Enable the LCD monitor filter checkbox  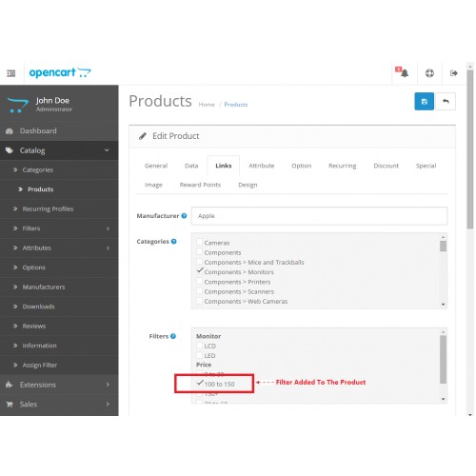pyautogui.click(x=199, y=346)
